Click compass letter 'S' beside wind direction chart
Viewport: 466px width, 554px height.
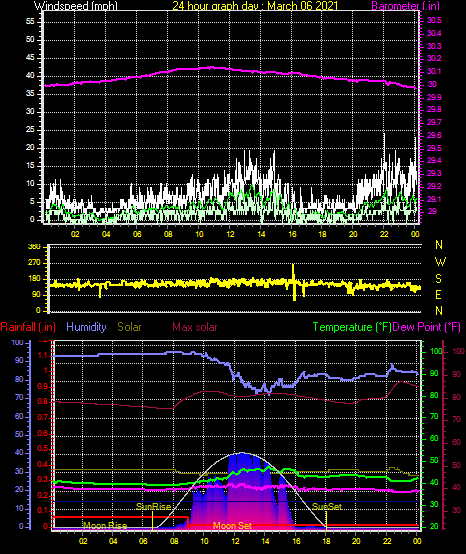[438, 279]
